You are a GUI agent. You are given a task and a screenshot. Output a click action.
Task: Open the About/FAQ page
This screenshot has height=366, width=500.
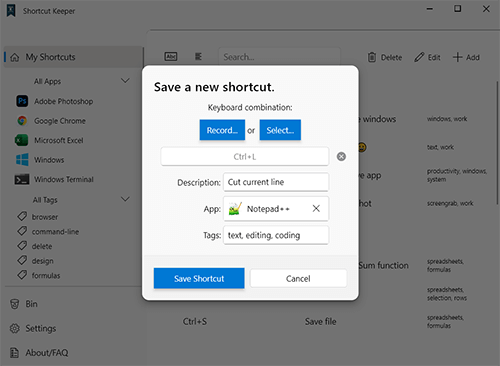point(47,353)
